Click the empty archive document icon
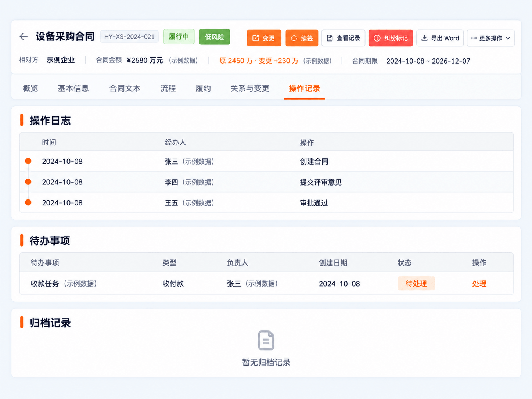This screenshot has width=532, height=399. pyautogui.click(x=266, y=340)
